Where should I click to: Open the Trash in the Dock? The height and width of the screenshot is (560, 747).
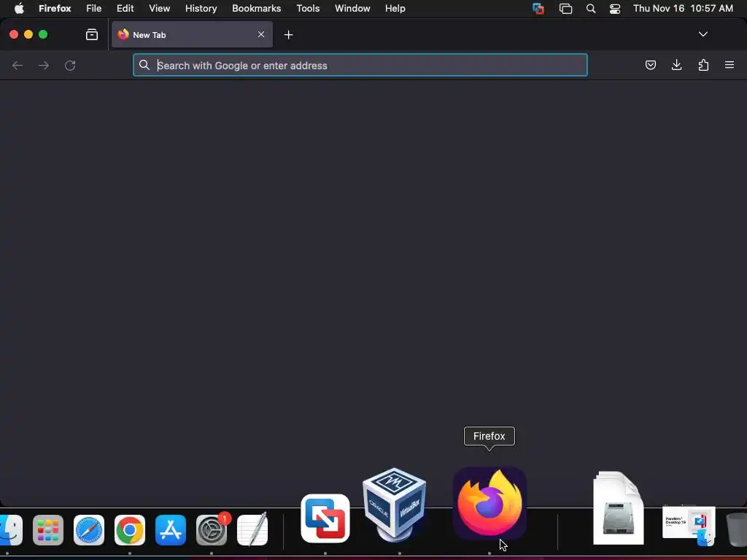(x=737, y=529)
